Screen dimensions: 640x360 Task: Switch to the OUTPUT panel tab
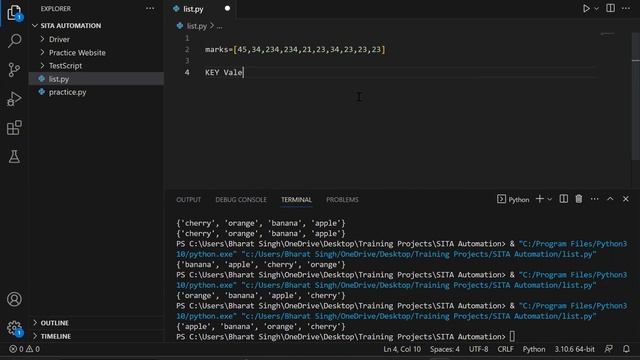(x=188, y=200)
